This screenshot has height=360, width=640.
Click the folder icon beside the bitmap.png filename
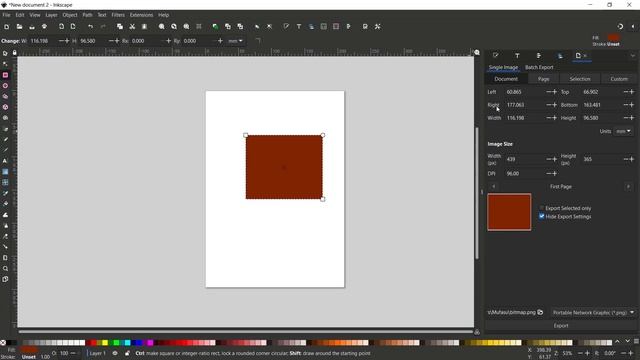[540, 312]
